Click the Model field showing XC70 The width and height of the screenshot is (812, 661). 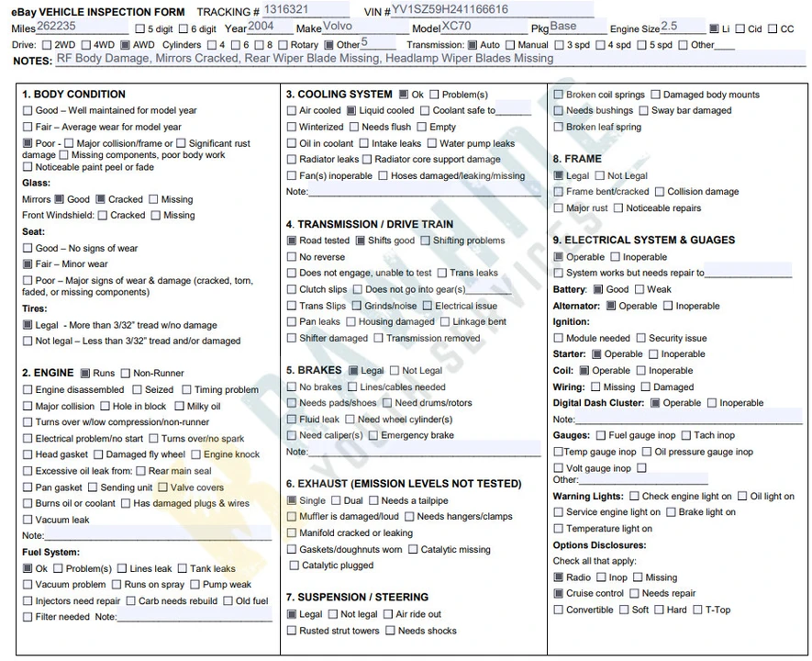click(x=484, y=27)
